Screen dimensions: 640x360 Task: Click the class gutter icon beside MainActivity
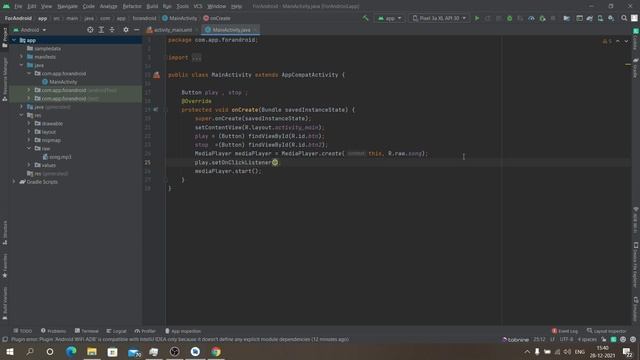156,75
